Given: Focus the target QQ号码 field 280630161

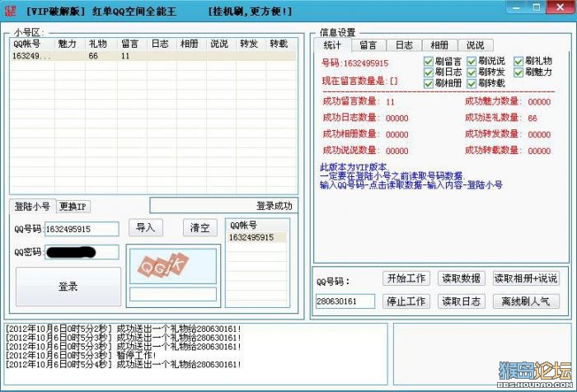Looking at the screenshot, I should coord(345,301).
